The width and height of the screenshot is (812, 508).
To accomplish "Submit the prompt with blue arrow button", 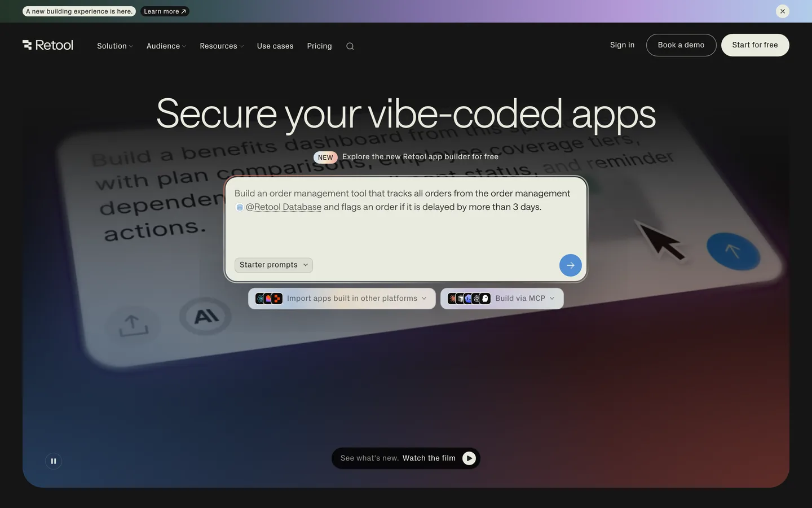I will tap(571, 265).
